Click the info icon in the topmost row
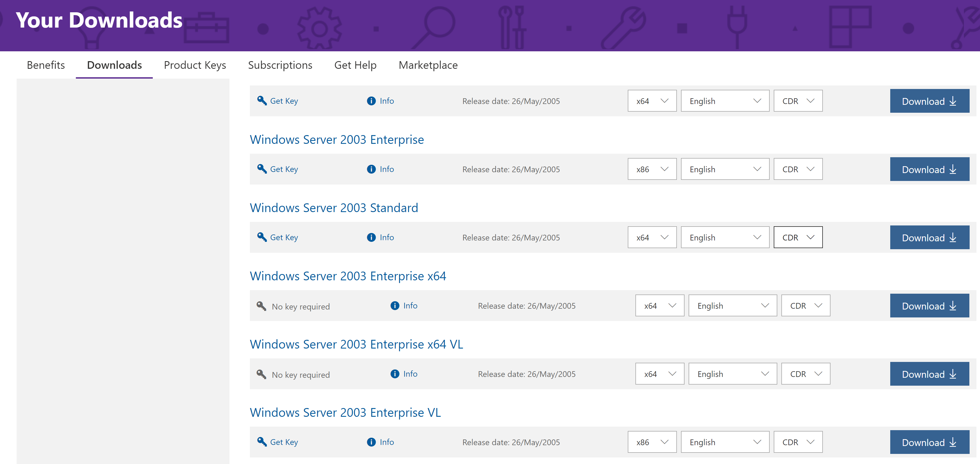This screenshot has width=980, height=464. (x=371, y=101)
